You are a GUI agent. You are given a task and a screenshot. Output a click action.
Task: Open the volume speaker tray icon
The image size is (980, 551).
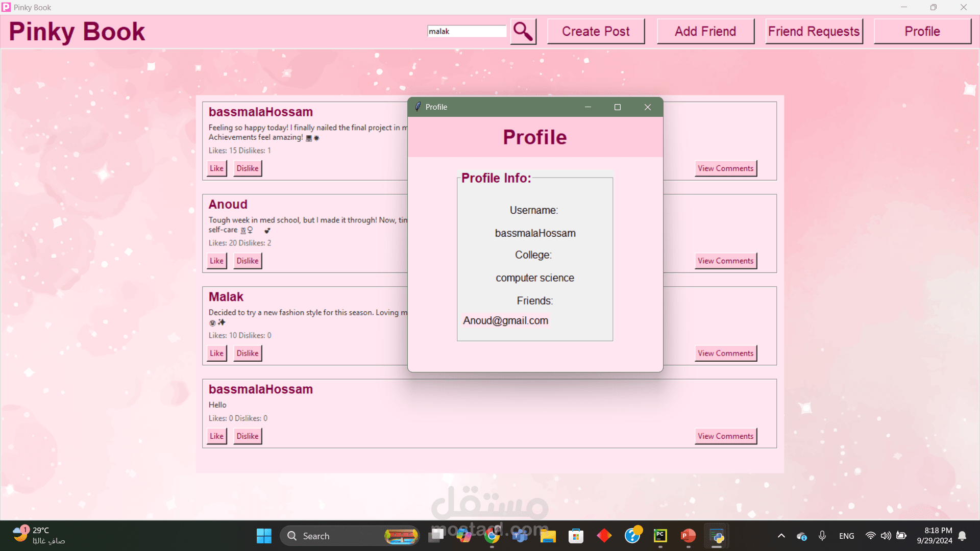[x=886, y=536]
